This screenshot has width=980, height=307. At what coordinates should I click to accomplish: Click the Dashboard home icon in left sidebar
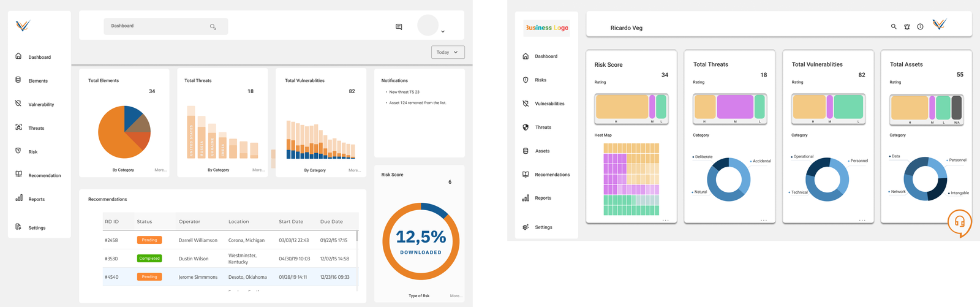click(18, 56)
